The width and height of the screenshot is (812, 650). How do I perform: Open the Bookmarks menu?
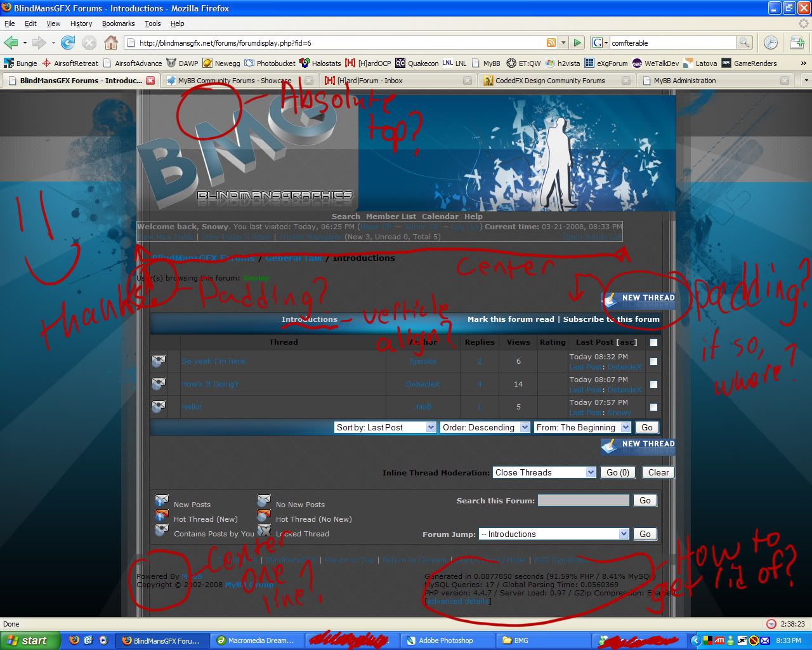(x=119, y=23)
